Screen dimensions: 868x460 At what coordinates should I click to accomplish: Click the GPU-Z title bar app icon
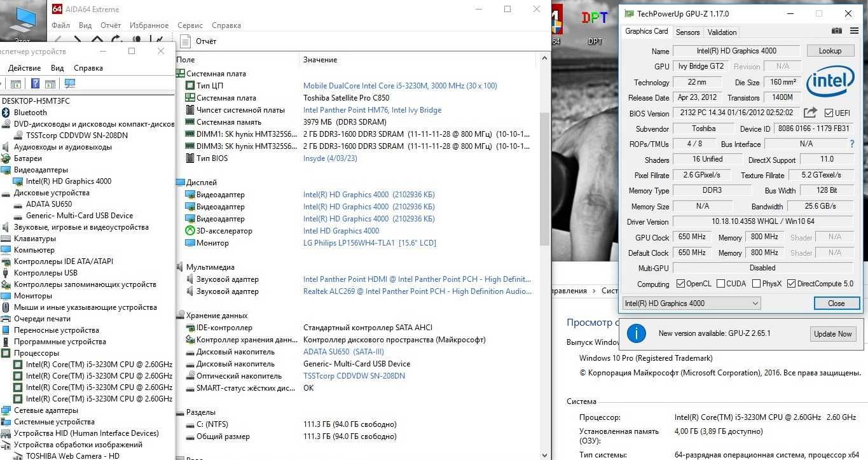tap(630, 13)
